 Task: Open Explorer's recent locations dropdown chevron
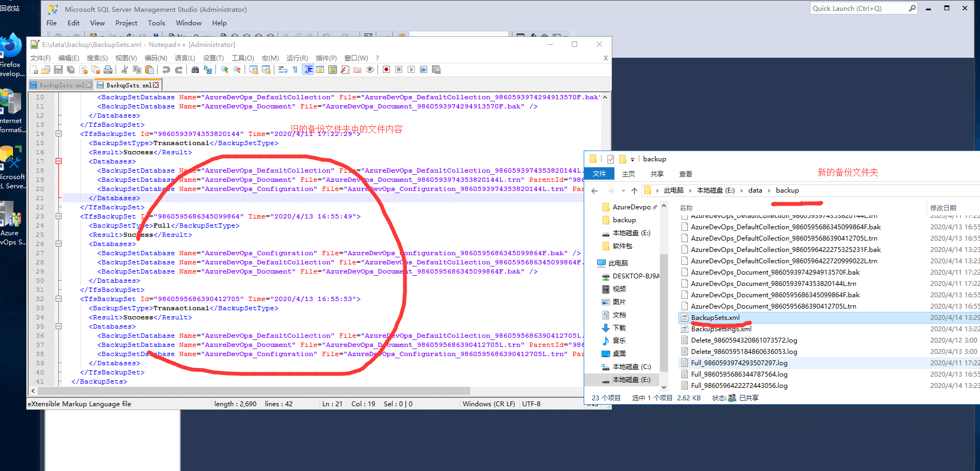[623, 190]
